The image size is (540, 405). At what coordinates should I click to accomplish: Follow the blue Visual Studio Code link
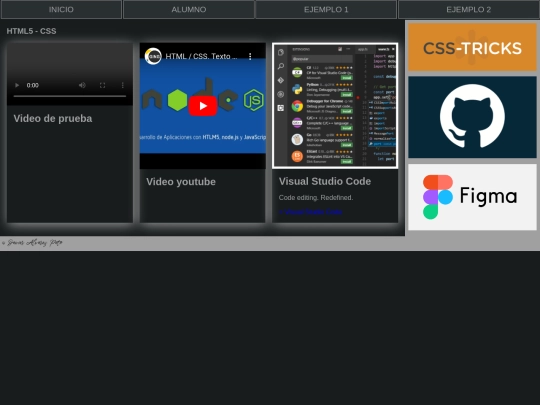[310, 212]
